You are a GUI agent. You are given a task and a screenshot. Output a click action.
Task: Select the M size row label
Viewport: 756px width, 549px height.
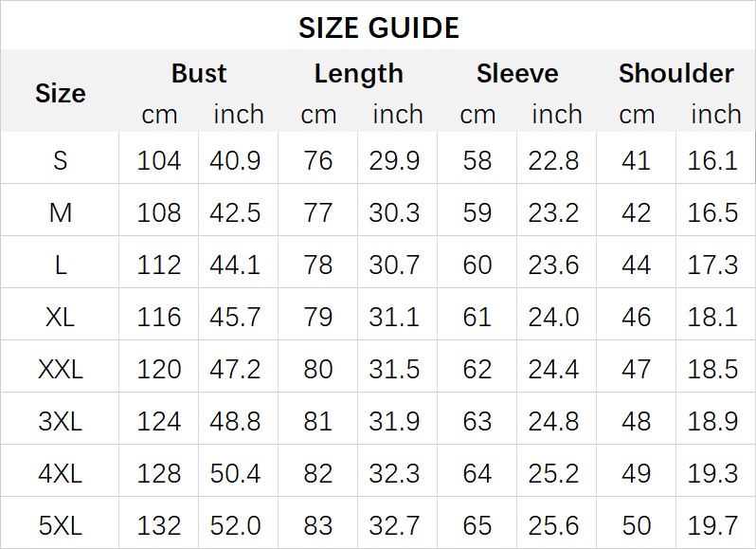click(x=60, y=212)
